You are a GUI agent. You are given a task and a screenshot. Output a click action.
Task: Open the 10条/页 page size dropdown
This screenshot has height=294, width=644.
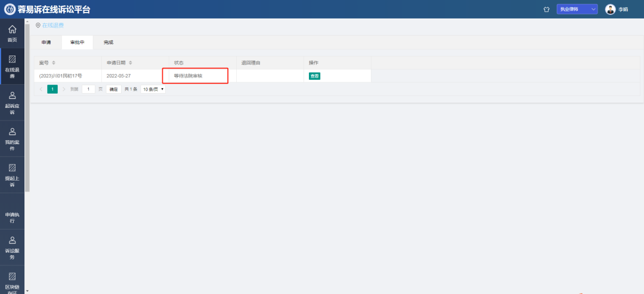153,89
